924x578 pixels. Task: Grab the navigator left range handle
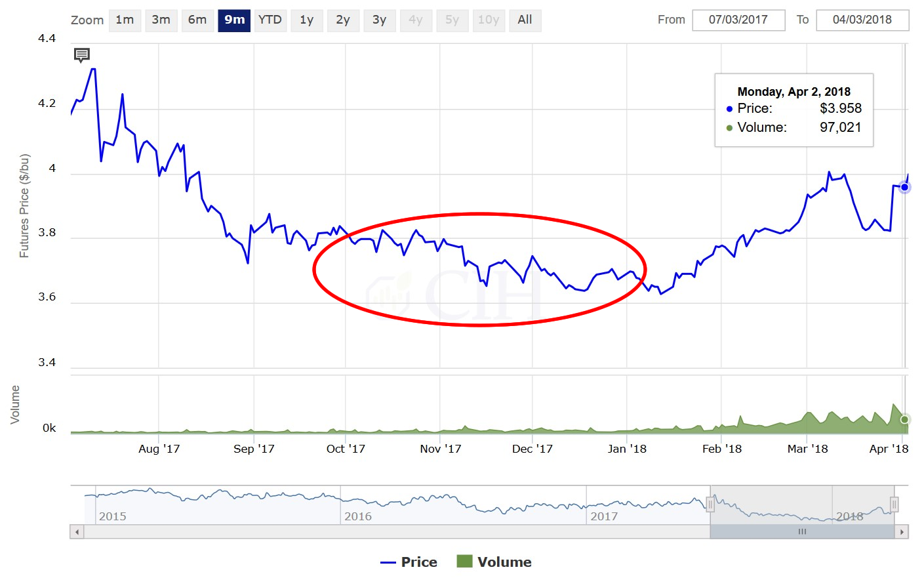pyautogui.click(x=710, y=505)
